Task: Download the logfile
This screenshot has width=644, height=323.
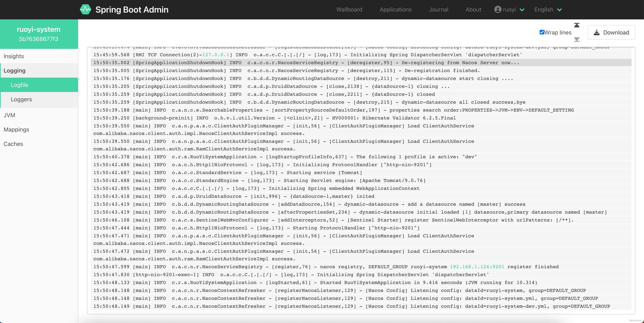Action: tap(611, 33)
